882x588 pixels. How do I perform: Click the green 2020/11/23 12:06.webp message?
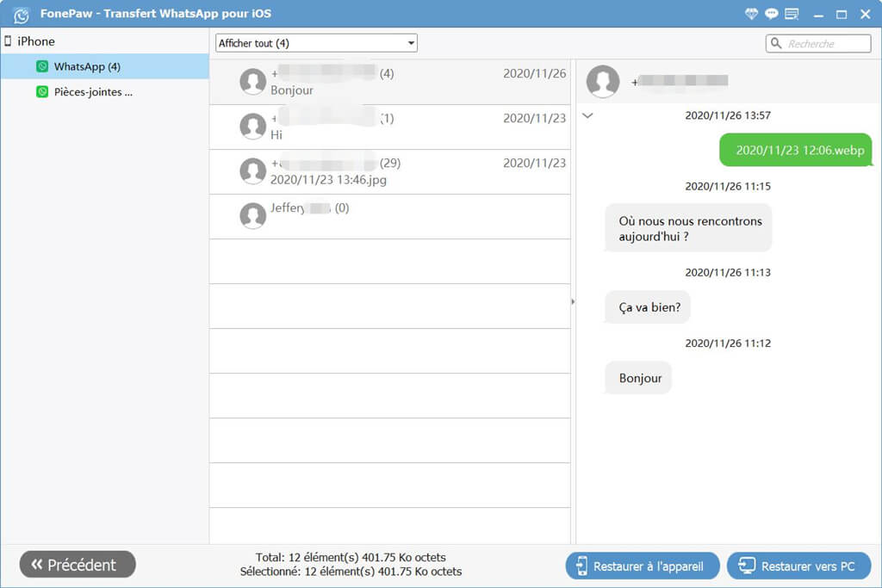point(796,150)
